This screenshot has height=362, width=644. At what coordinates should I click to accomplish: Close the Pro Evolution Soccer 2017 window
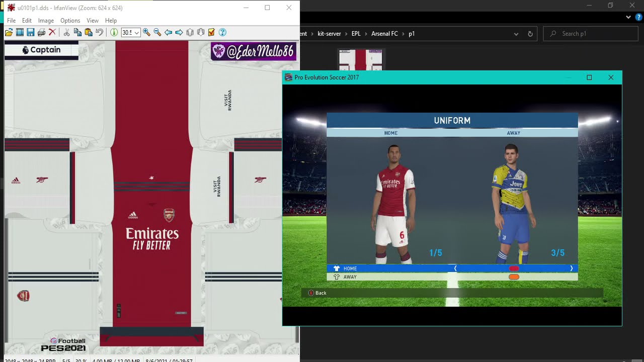click(611, 77)
